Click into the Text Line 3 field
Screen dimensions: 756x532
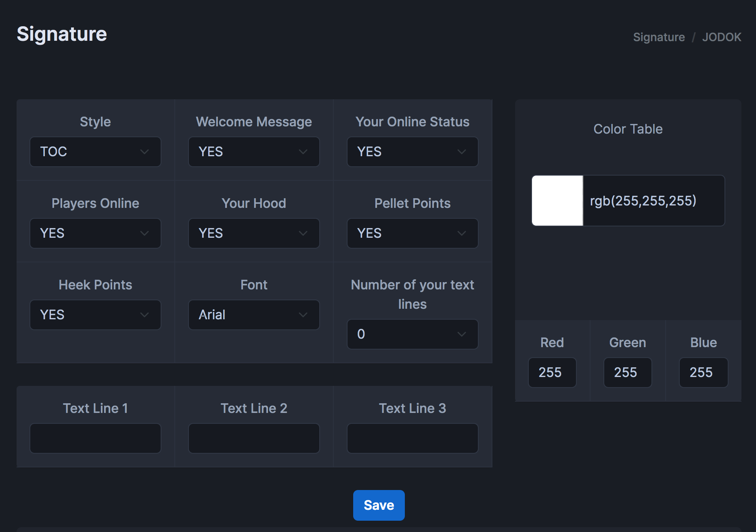[412, 438]
